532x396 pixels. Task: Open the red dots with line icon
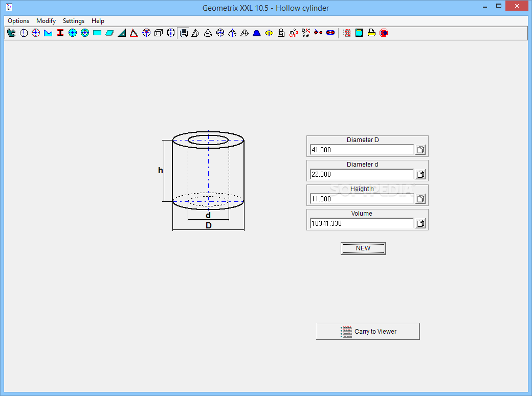click(318, 33)
